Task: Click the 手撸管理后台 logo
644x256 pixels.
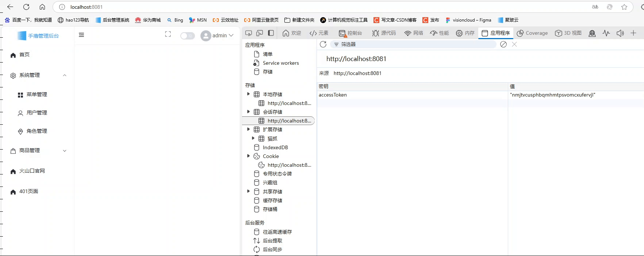Action: tap(38, 35)
